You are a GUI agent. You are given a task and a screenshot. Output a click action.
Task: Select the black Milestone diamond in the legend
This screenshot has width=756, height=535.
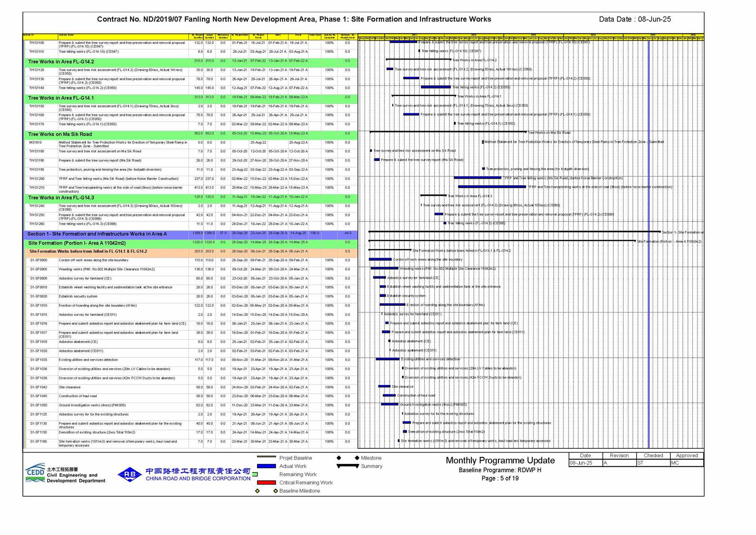point(357,458)
